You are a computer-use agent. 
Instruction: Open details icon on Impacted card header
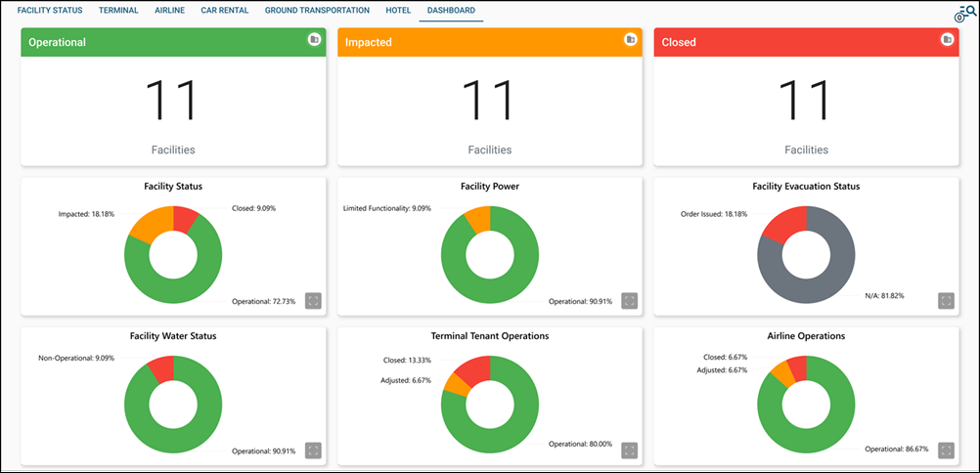630,40
